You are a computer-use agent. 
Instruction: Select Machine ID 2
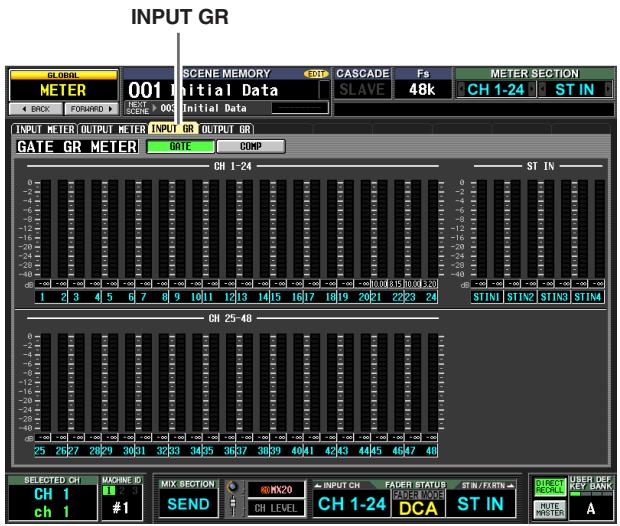[x=122, y=491]
